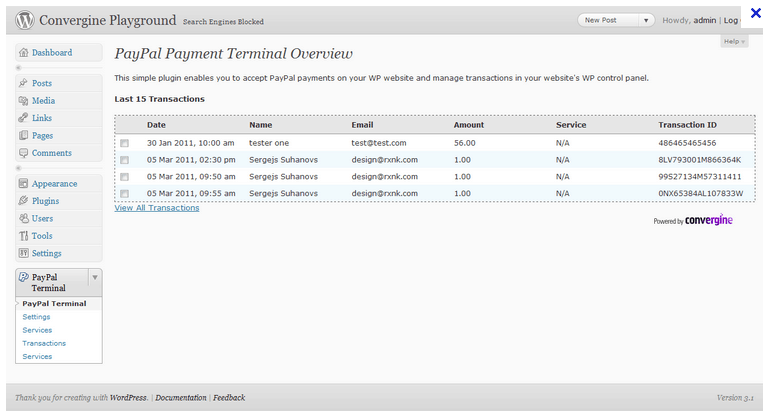The width and height of the screenshot is (770, 417).
Task: Click transaction ID 0NX65384AL107833W
Action: tap(701, 193)
